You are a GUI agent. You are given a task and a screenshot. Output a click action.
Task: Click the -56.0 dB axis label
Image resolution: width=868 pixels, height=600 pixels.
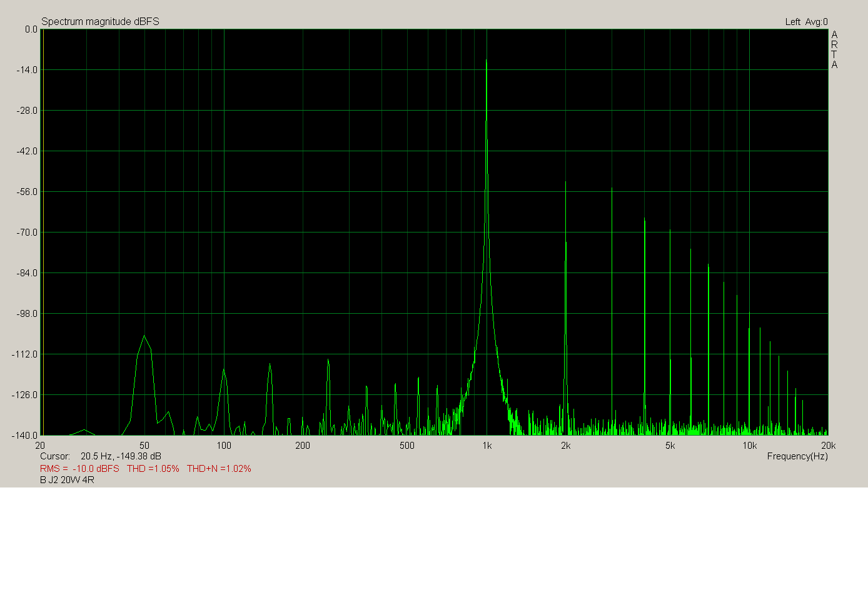pos(28,192)
